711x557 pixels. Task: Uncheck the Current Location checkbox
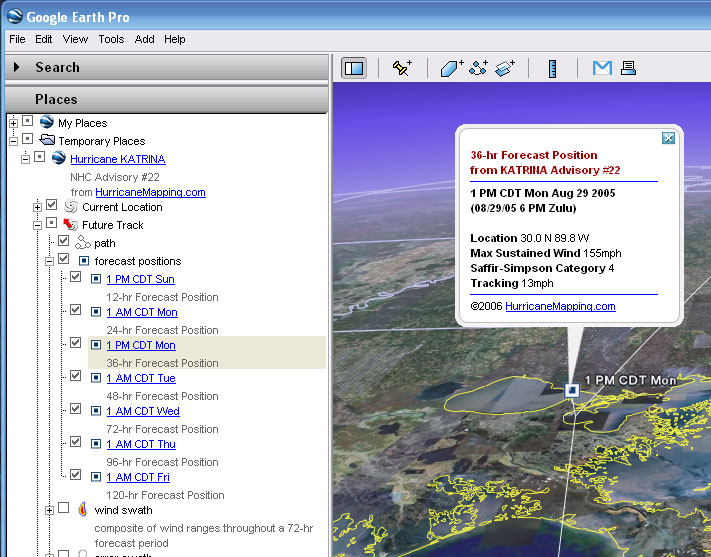[52, 205]
